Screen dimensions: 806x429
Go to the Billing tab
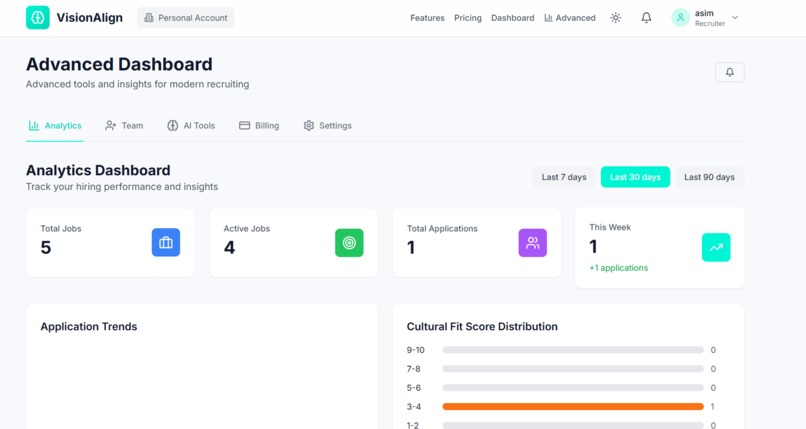(259, 125)
